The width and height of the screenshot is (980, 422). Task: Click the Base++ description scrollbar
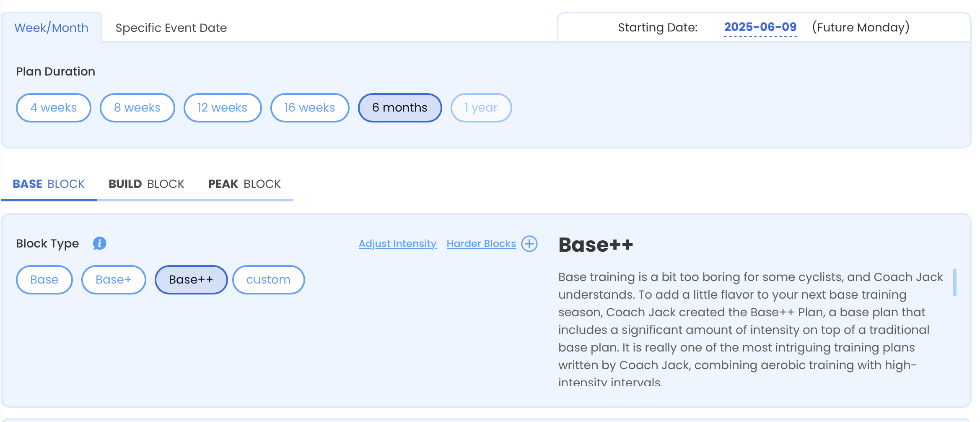(x=955, y=282)
